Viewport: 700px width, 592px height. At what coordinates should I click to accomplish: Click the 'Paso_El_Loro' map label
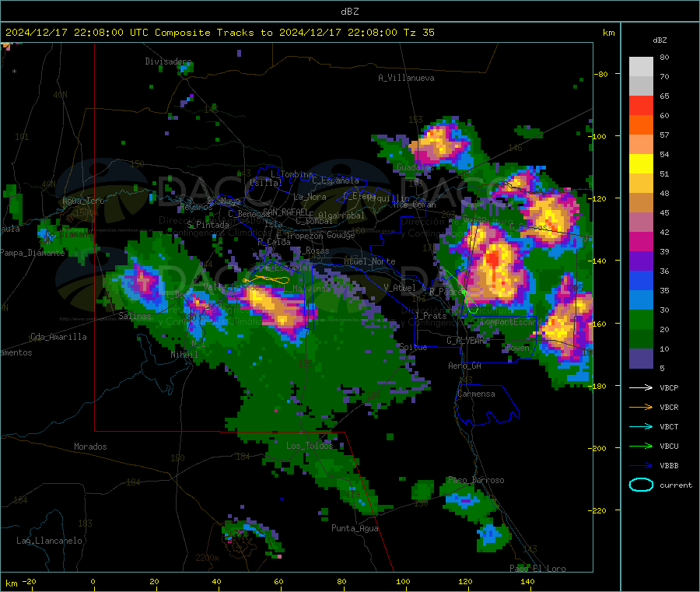pyautogui.click(x=537, y=569)
